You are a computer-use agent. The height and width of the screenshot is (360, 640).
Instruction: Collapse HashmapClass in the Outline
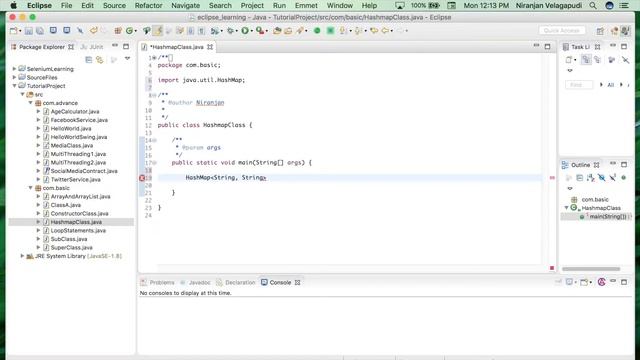click(567, 208)
